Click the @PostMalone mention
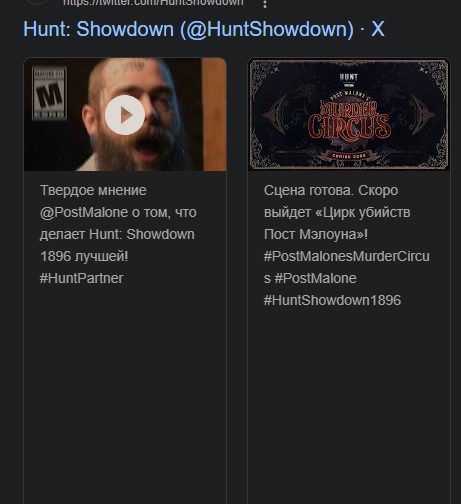Screen dimensions: 461x504 (x=84, y=212)
